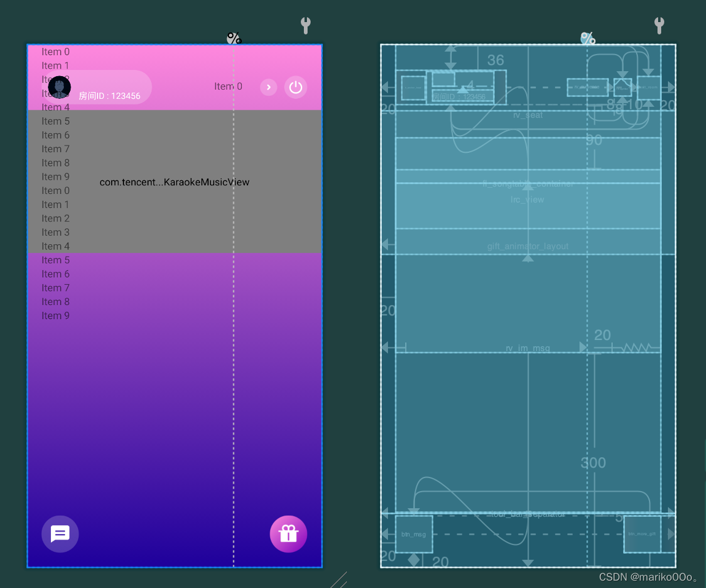Image resolution: width=706 pixels, height=588 pixels.
Task: Click the "90" constraint value in blueprint
Action: tap(594, 140)
